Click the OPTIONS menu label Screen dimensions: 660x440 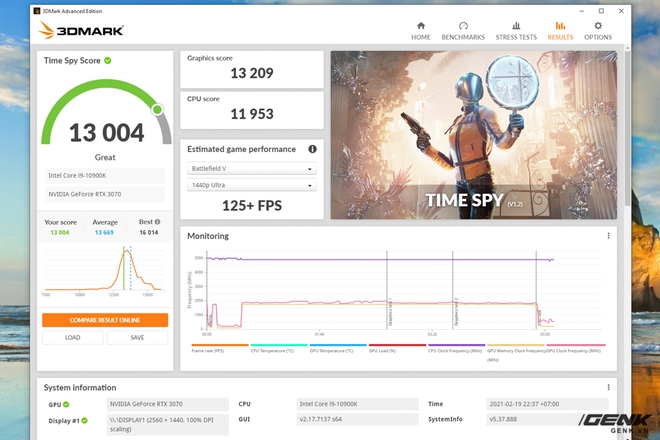pos(598,37)
